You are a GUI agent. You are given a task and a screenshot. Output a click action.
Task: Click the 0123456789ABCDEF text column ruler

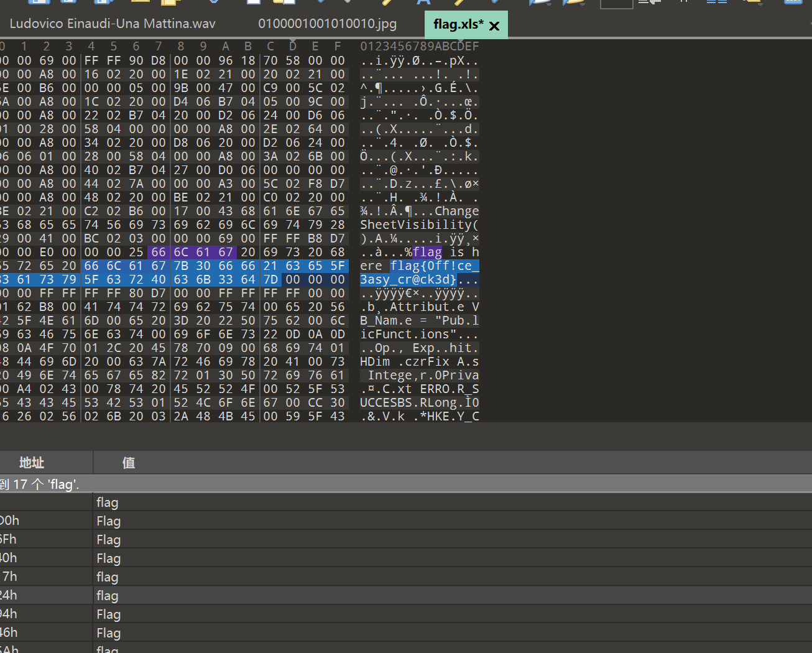coord(419,47)
